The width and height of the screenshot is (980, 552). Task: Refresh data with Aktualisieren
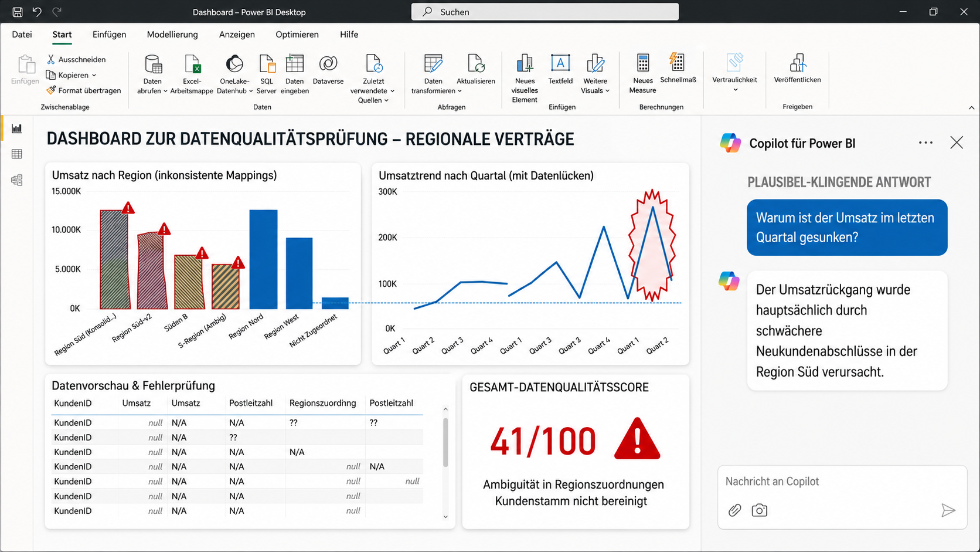476,70
